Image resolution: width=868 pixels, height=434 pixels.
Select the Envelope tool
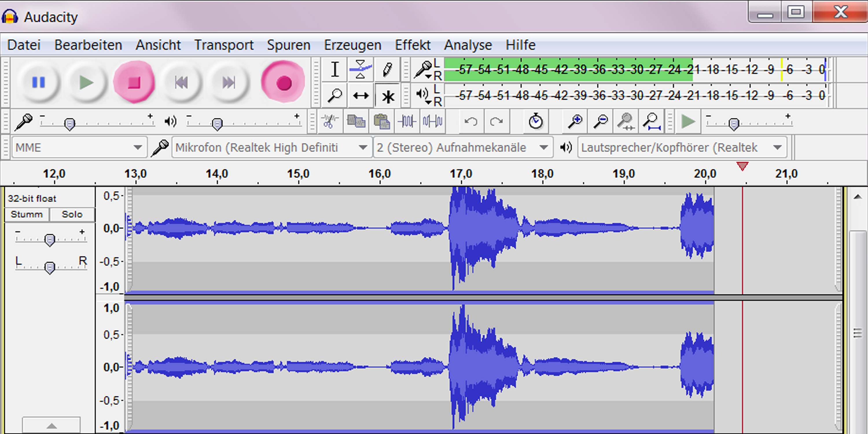pos(360,69)
